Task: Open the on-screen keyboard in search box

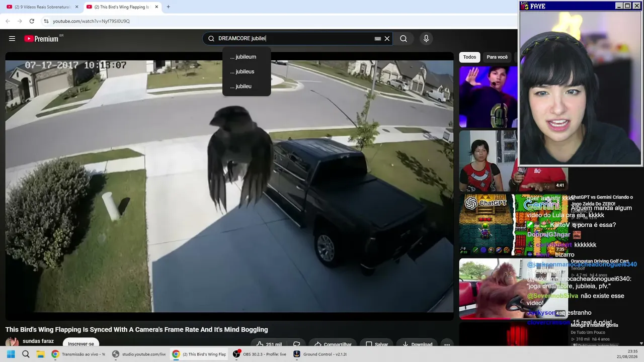Action: click(378, 39)
